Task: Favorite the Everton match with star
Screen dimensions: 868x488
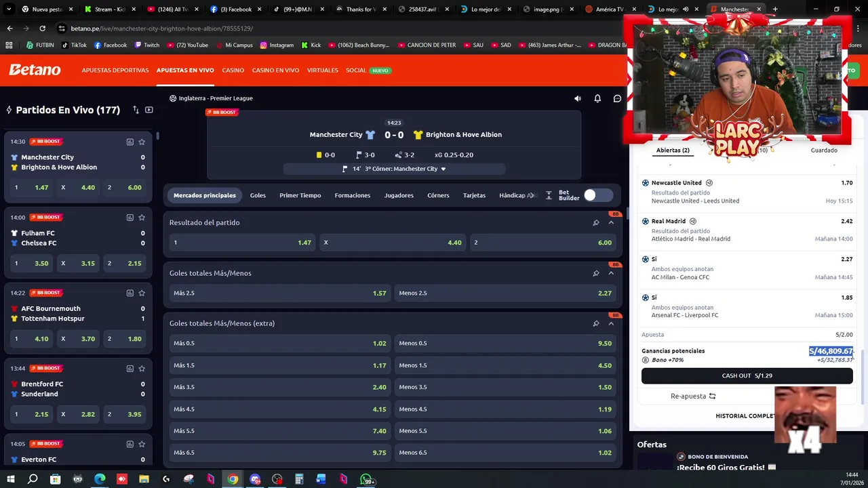Action: tap(142, 444)
